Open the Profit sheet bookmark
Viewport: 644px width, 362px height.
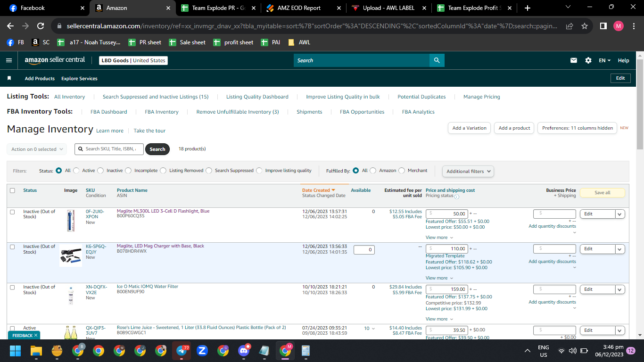tap(233, 42)
